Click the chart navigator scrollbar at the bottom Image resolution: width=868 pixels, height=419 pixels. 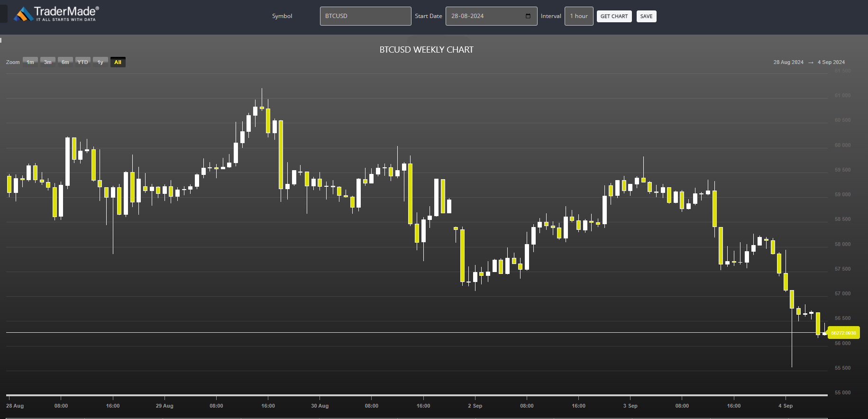pos(417,395)
